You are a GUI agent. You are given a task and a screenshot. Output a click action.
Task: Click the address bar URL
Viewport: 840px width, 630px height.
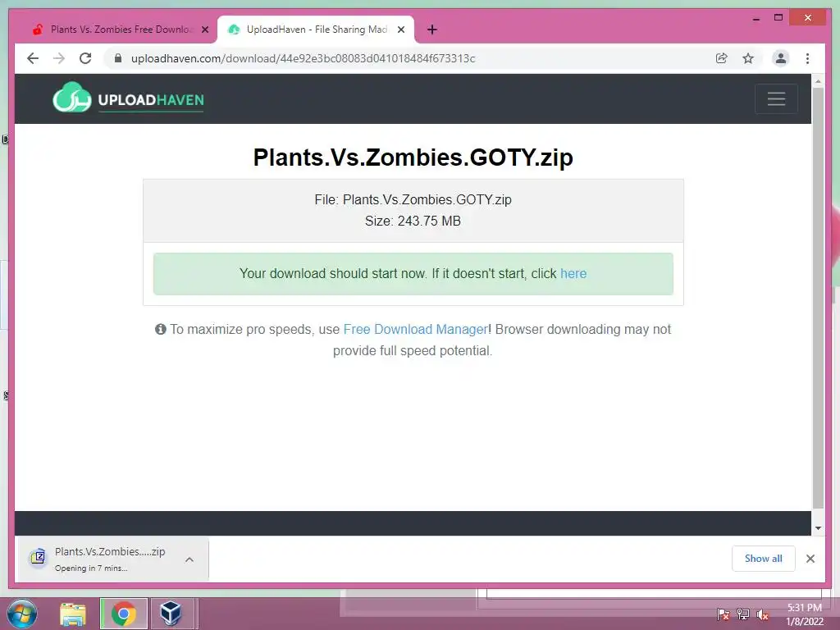tap(304, 58)
